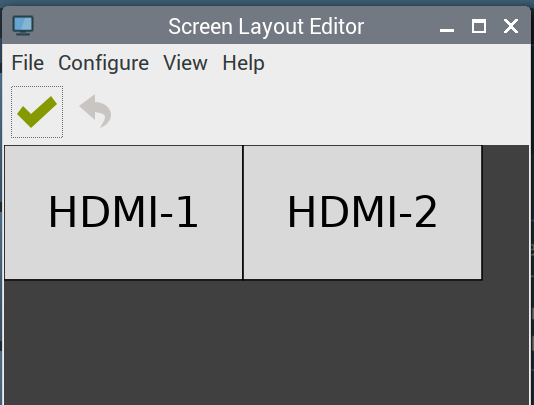Screen dimensions: 534x405
Task: Click the HDMI-2 label text
Action: pos(362,212)
